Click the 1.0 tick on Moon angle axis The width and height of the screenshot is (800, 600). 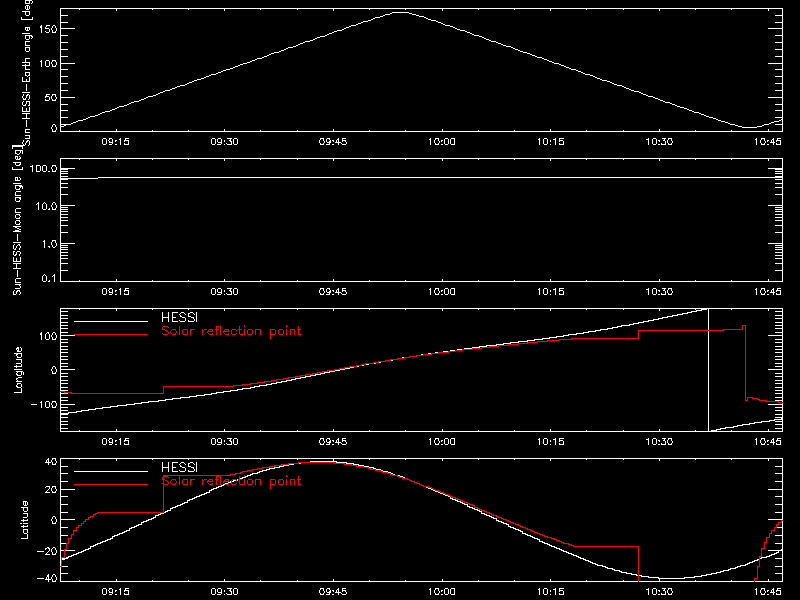tap(49, 244)
